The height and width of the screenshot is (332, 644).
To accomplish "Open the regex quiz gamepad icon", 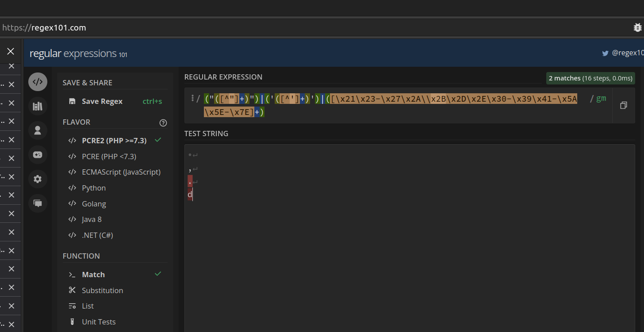I will point(38,155).
